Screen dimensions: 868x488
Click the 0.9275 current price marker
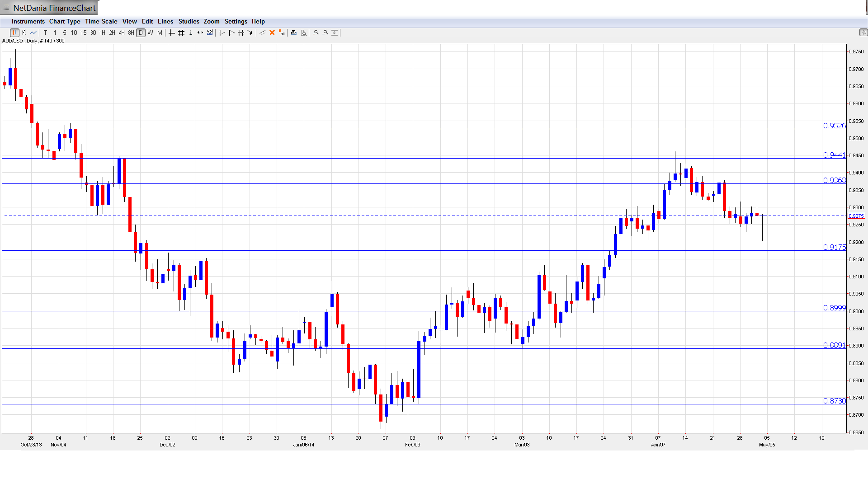856,216
